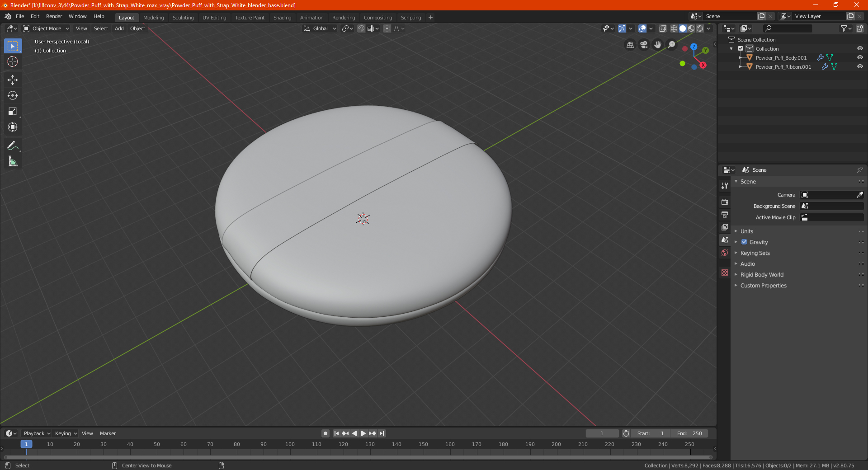Expand Powder_Puff_Body.001 tree item
The height and width of the screenshot is (470, 868).
click(741, 58)
